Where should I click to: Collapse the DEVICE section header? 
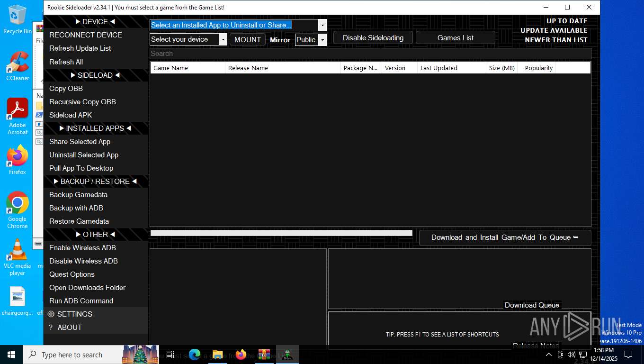click(96, 22)
